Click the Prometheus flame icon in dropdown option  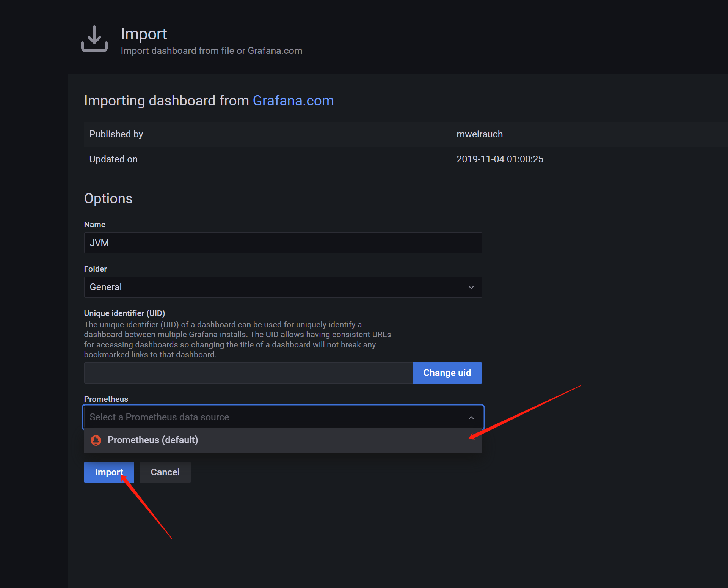[x=96, y=440]
